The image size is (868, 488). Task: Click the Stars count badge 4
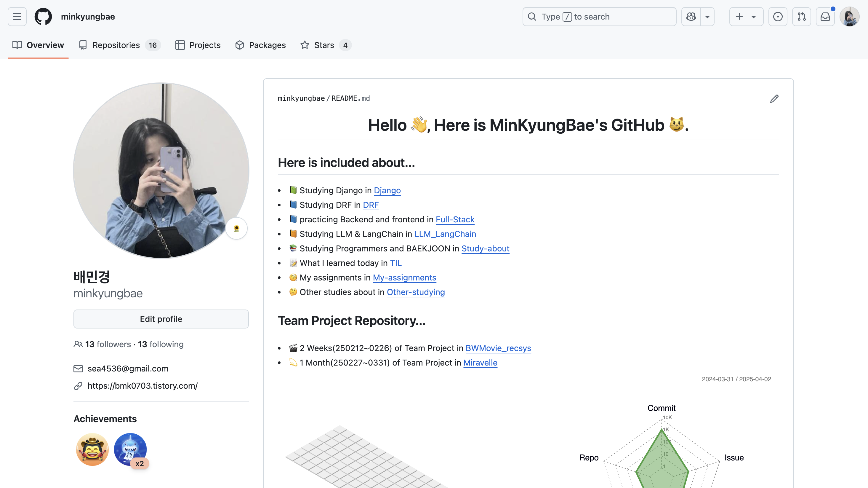click(x=345, y=45)
